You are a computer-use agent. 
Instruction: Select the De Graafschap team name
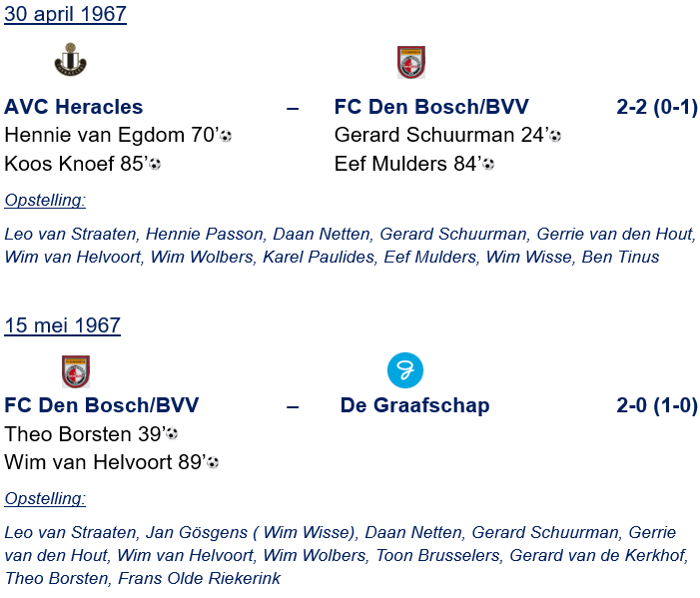414,405
